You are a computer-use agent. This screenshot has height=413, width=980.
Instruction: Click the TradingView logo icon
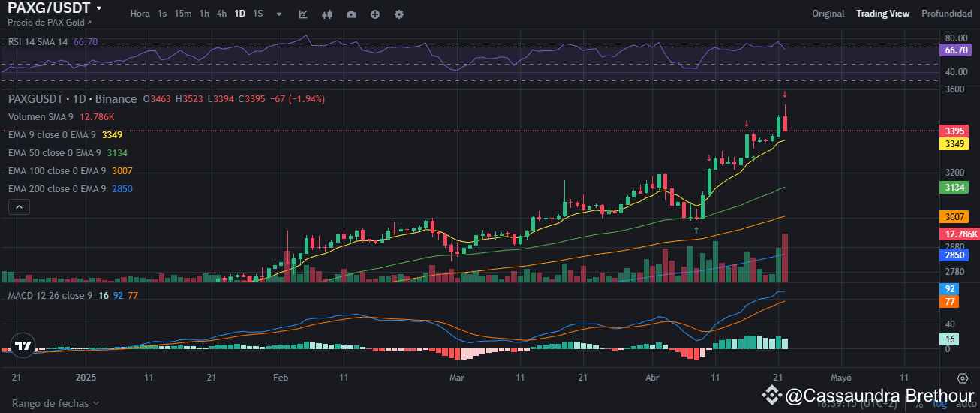tap(23, 345)
